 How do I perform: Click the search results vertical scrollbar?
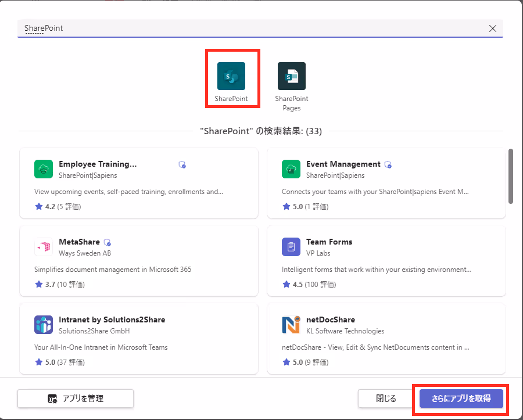click(511, 176)
